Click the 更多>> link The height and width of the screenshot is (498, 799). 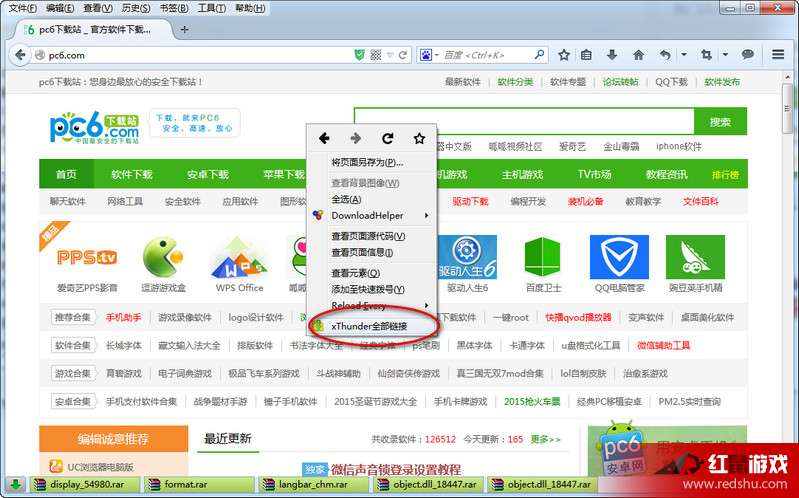coord(545,439)
